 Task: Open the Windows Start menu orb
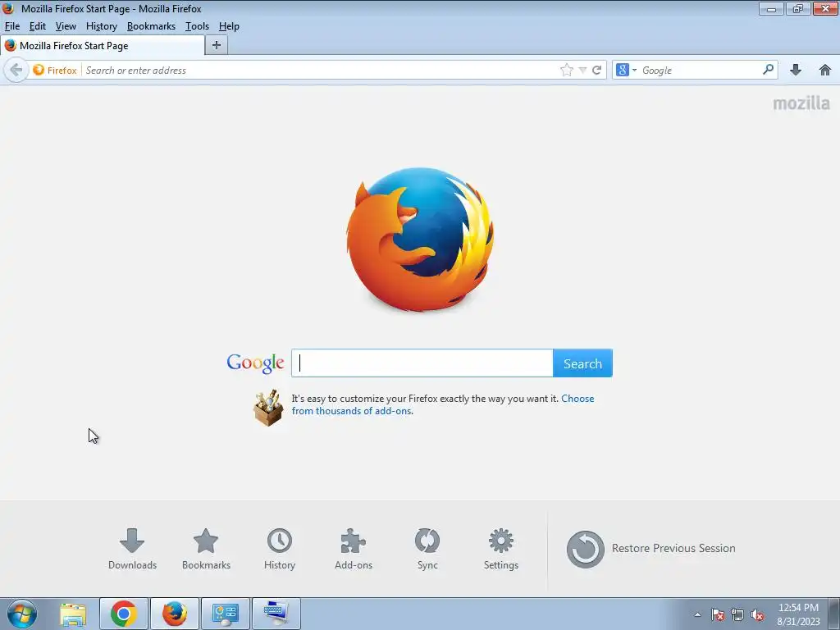tap(22, 614)
